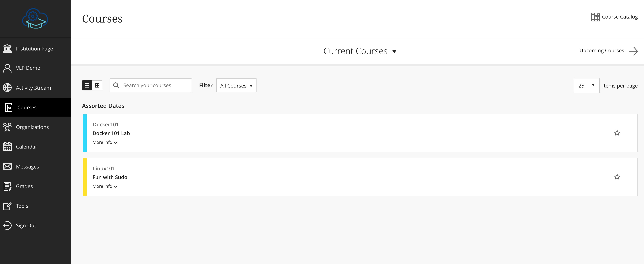The height and width of the screenshot is (264, 644).
Task: Click the Sign Out arrow icon
Action: coord(7,226)
